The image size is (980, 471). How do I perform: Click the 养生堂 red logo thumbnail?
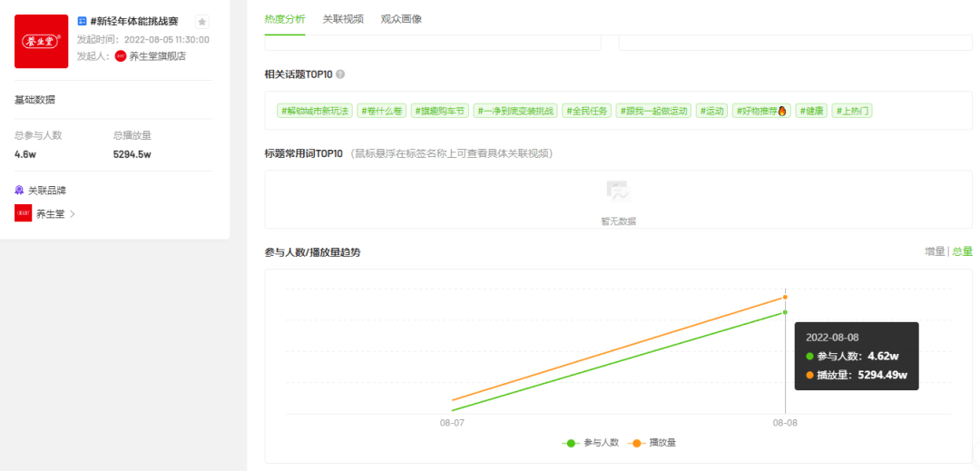coord(41,41)
